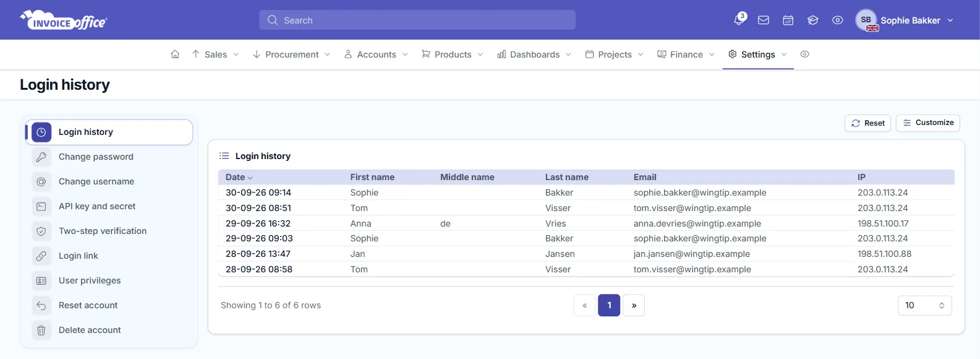Toggle the eye icon in top header
This screenshot has height=359, width=980.
pos(838,20)
